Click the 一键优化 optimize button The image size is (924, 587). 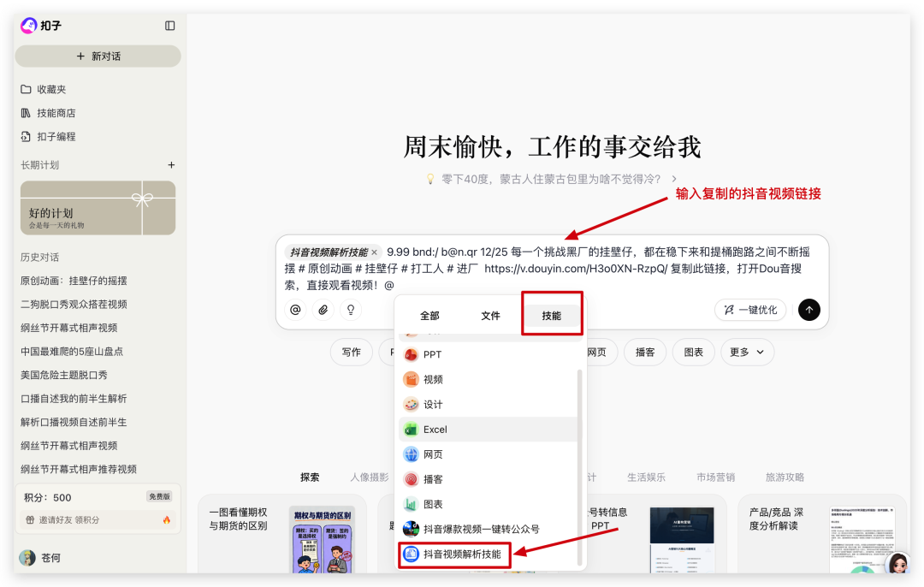(750, 310)
